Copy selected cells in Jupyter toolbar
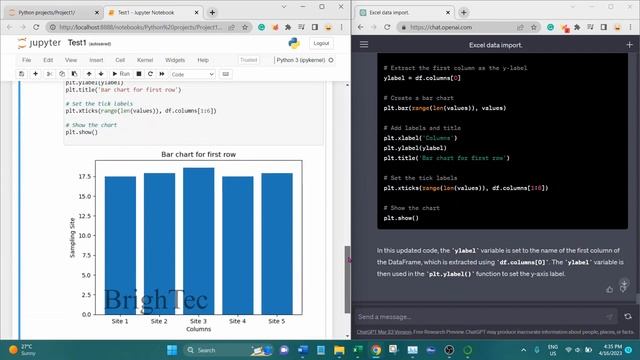This screenshot has height=360, width=640. point(62,74)
